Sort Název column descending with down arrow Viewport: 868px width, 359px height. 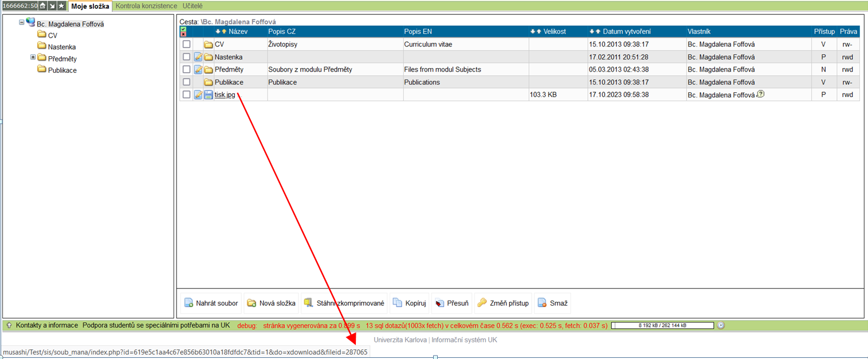pos(218,31)
